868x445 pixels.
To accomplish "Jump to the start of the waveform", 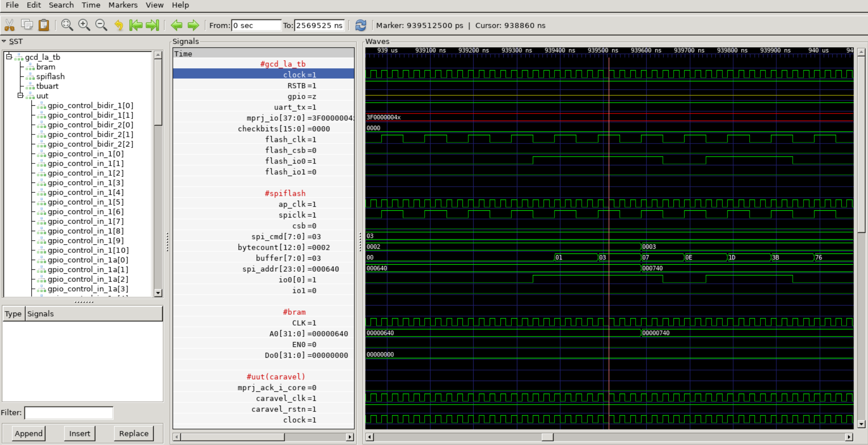I will tap(136, 25).
